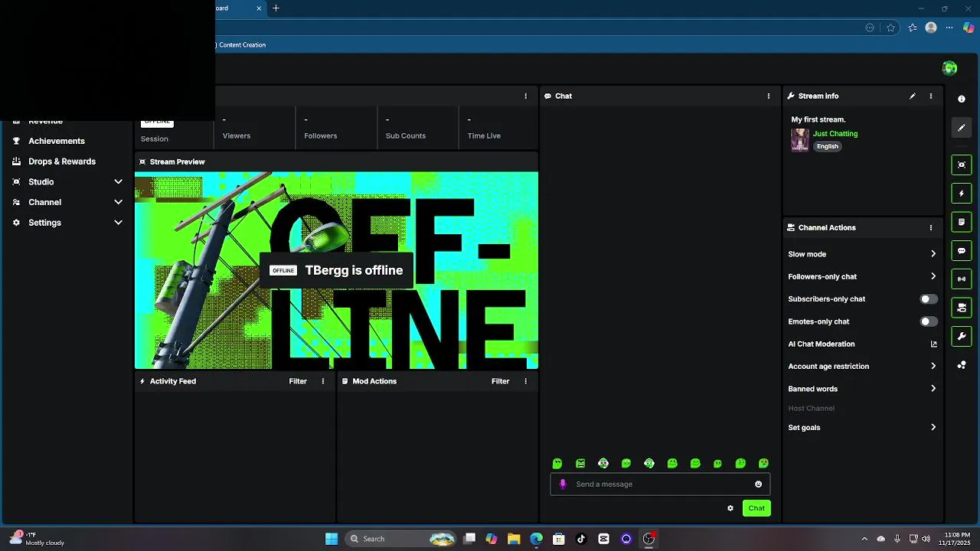Click the Just Chatting category link

[835, 134]
